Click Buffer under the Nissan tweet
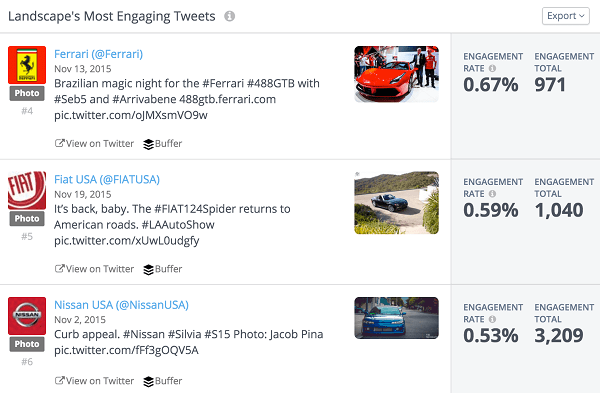Viewport: 600px width, 393px height. (x=163, y=381)
